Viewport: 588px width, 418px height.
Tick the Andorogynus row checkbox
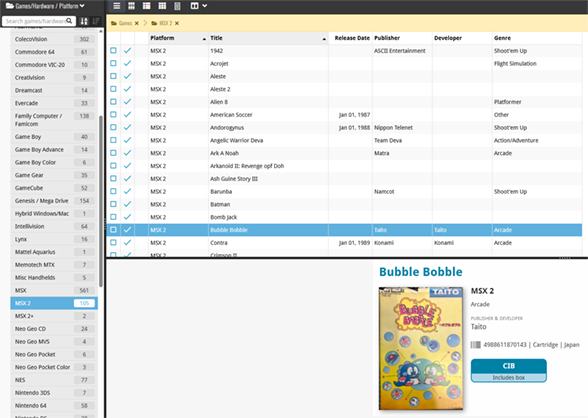tap(113, 127)
